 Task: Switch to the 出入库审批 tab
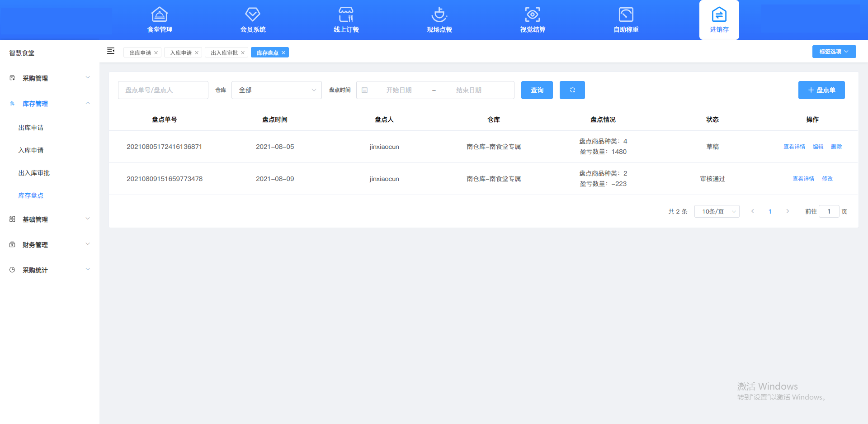click(x=223, y=52)
